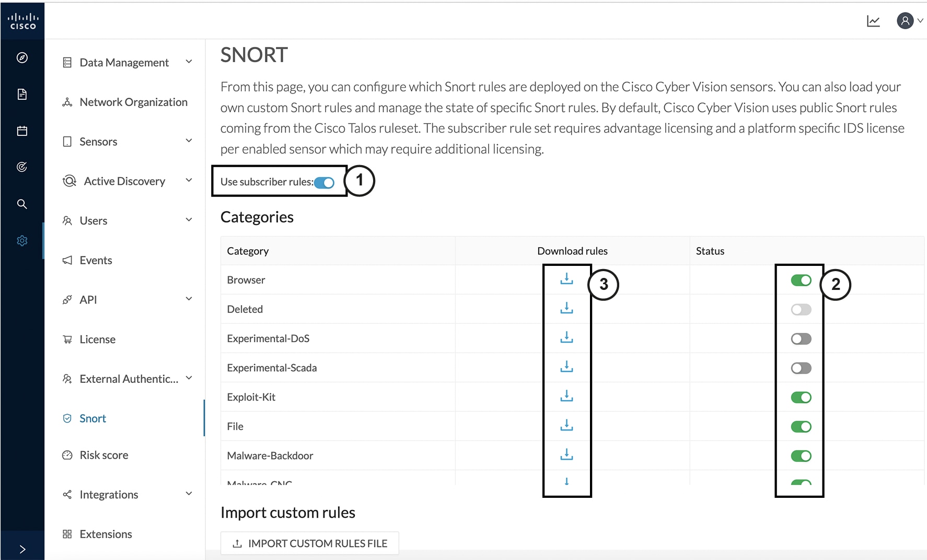Image resolution: width=927 pixels, height=560 pixels.
Task: Expand the Data Management chevron
Action: click(189, 62)
